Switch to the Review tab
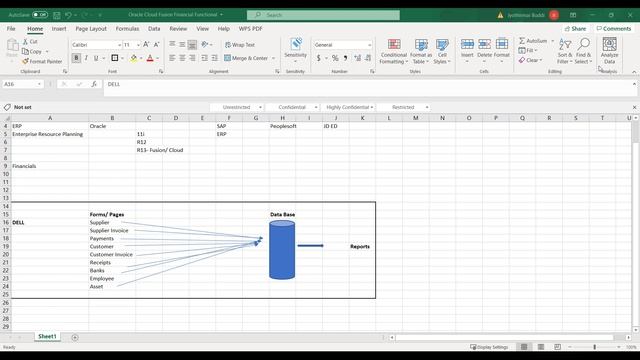 178,29
